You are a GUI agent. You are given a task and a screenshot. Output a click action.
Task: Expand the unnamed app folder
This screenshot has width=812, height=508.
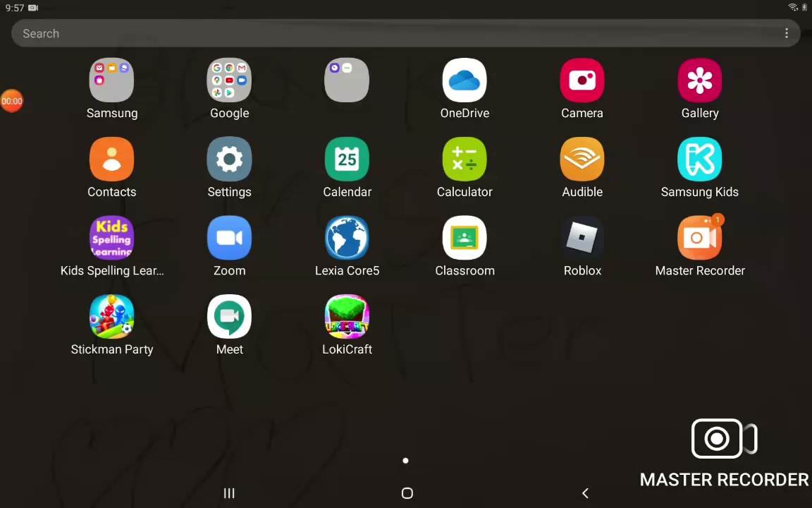pyautogui.click(x=347, y=81)
